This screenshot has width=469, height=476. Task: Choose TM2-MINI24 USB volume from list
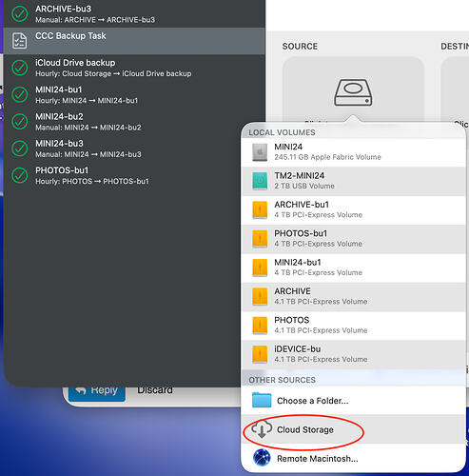click(x=353, y=181)
